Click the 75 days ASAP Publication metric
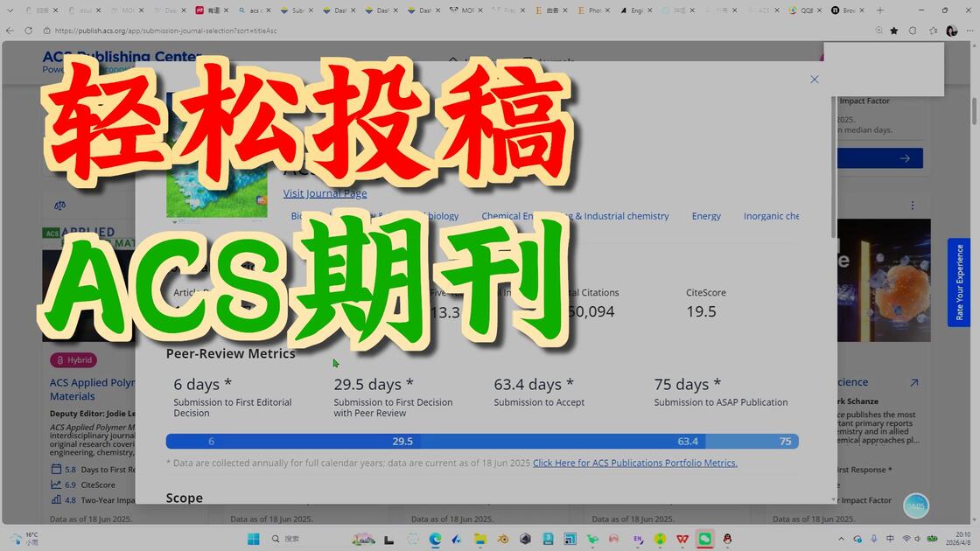This screenshot has width=980, height=551. pos(721,392)
